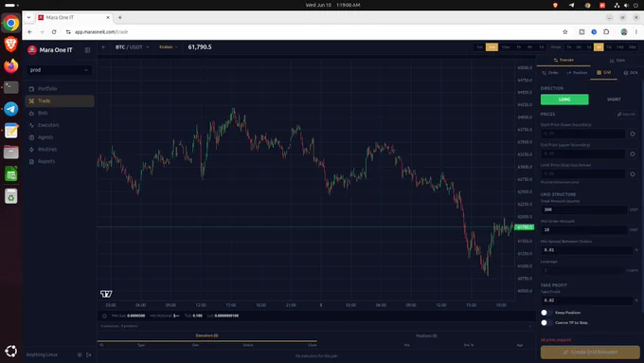This screenshot has height=363, width=644.
Task: Open the prod environment dropdown
Action: [59, 70]
